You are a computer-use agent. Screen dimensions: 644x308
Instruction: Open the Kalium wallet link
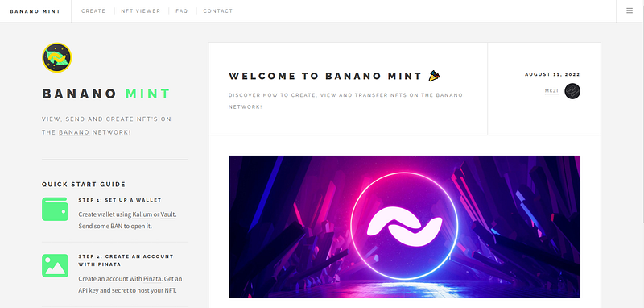142,214
